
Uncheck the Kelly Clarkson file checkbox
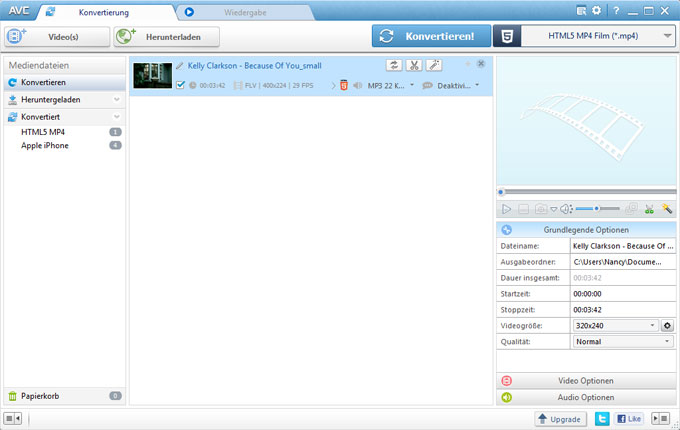pos(180,85)
